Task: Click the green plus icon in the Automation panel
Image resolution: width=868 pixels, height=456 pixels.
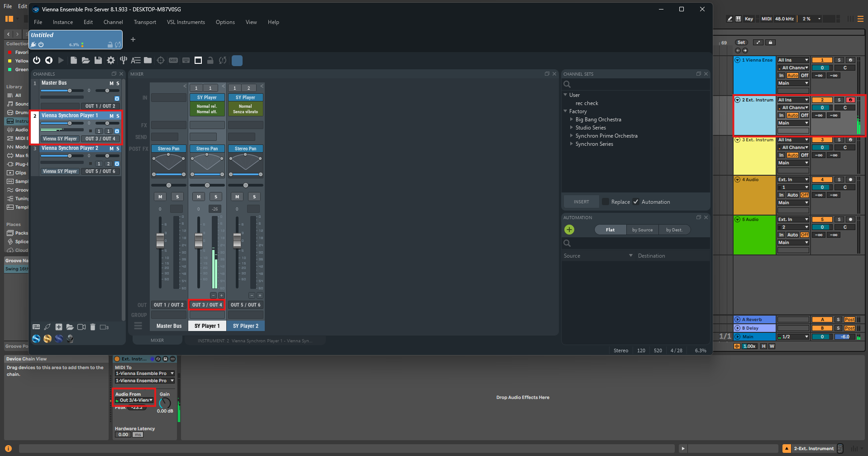Action: tap(569, 230)
